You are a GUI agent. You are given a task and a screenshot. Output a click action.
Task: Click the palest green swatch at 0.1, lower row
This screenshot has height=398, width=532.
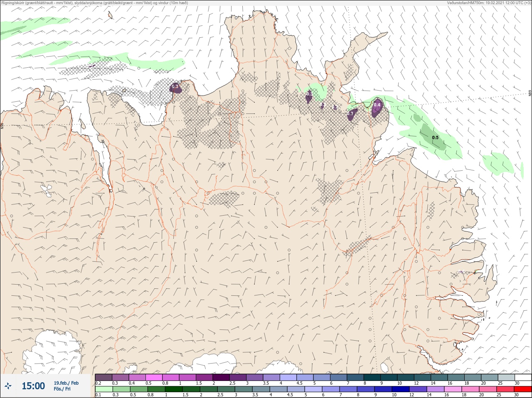click(x=103, y=389)
